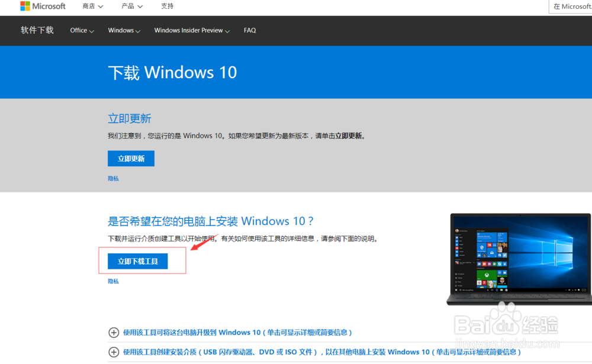This screenshot has height=364, width=592.
Task: Open the 产品 dropdown menu
Action: point(132,6)
